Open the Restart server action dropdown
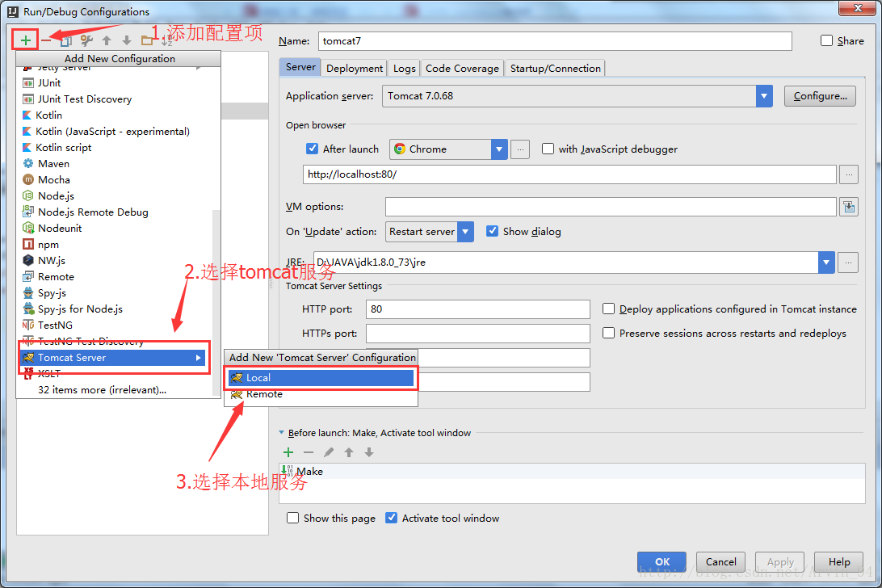 465,231
